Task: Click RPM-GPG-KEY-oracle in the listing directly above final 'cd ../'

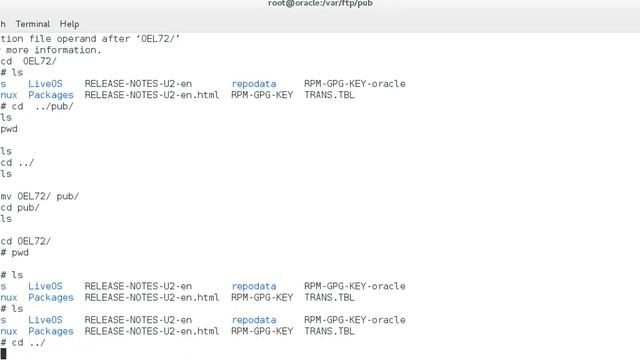Action: coord(355,320)
